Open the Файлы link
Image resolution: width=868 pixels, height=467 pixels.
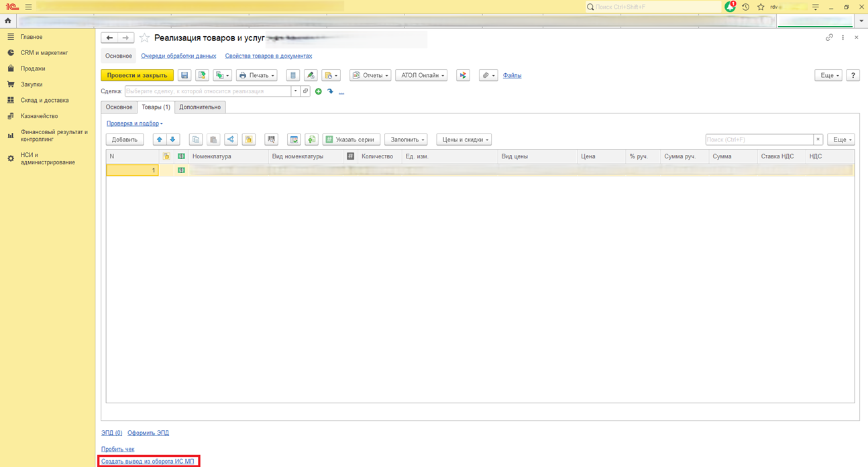[512, 75]
